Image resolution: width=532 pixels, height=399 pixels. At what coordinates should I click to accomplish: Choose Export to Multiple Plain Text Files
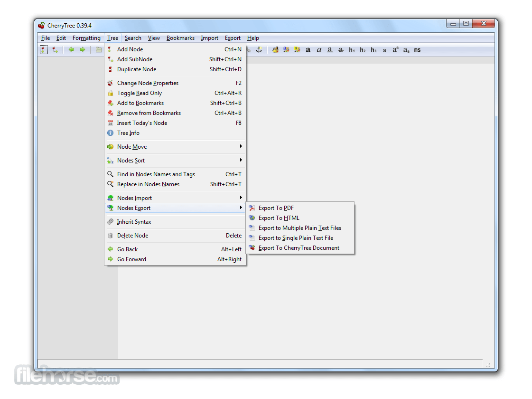coord(300,228)
